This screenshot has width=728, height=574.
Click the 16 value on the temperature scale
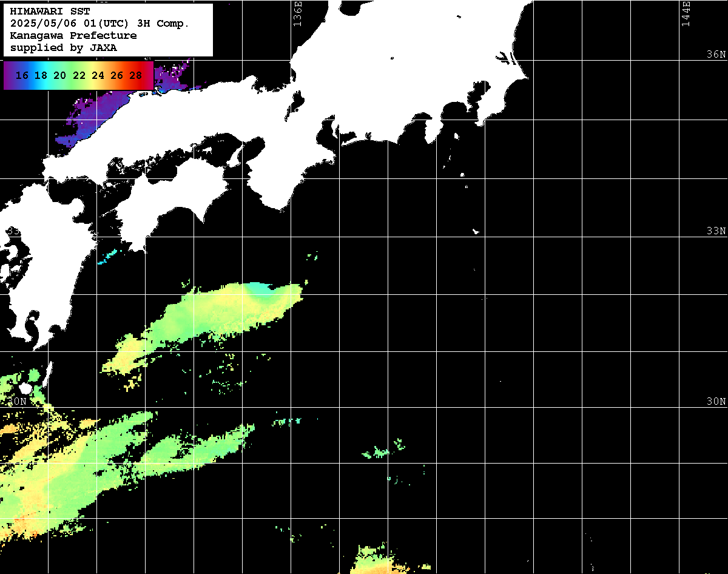click(x=22, y=75)
